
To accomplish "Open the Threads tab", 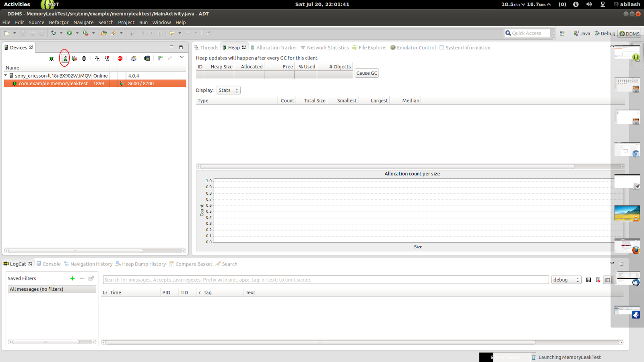I will tap(206, 47).
